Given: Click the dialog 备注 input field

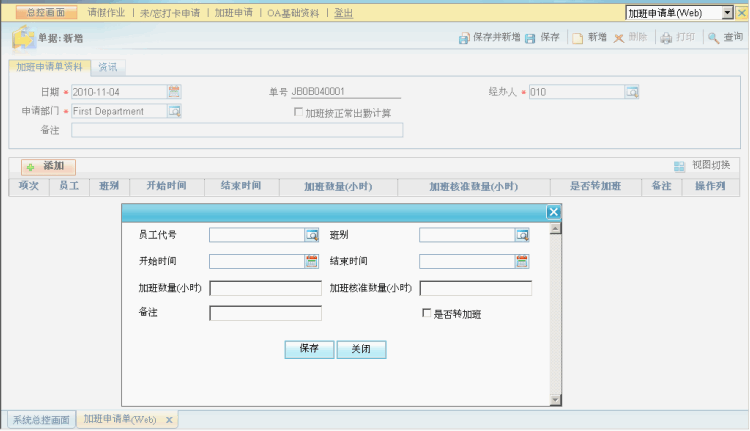Looking at the screenshot, I should click(x=265, y=313).
